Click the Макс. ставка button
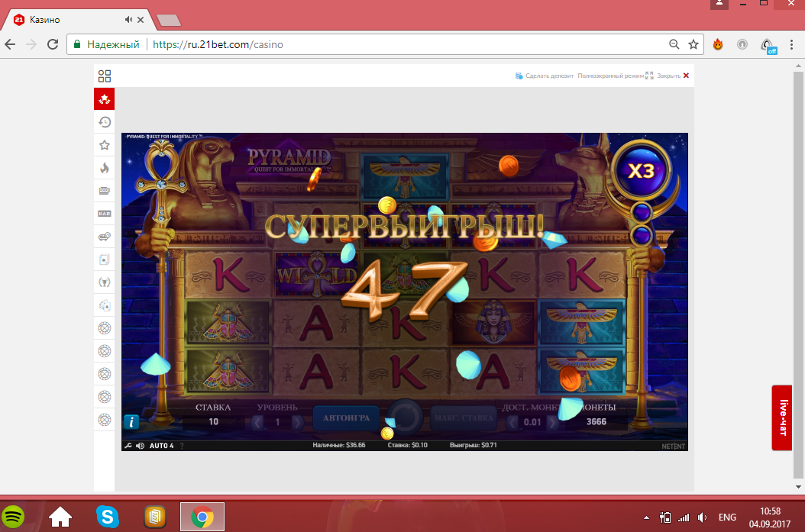The height and width of the screenshot is (532, 805). pos(464,418)
